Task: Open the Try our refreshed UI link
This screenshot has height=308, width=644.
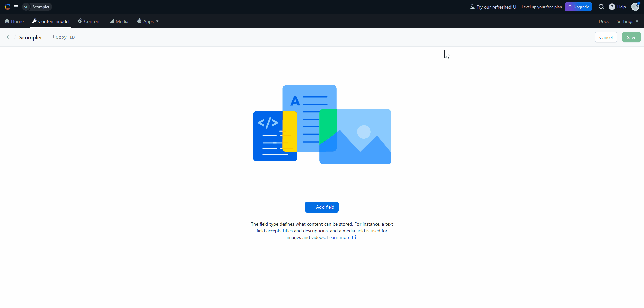Action: (x=494, y=7)
